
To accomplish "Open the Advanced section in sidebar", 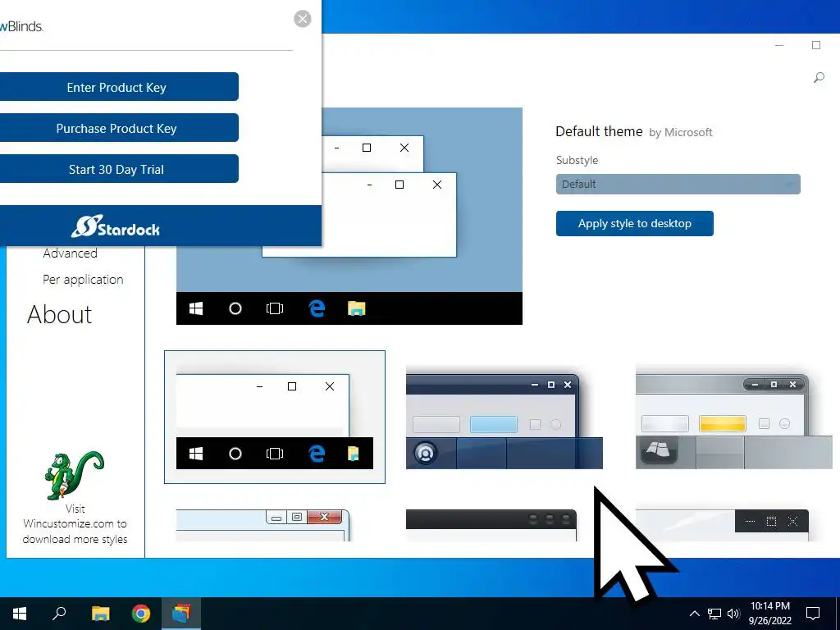I will point(71,253).
